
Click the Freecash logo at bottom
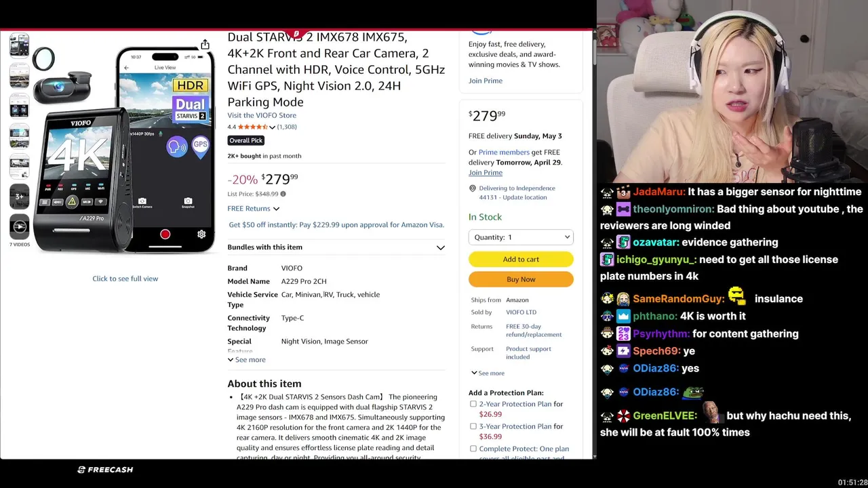105,470
